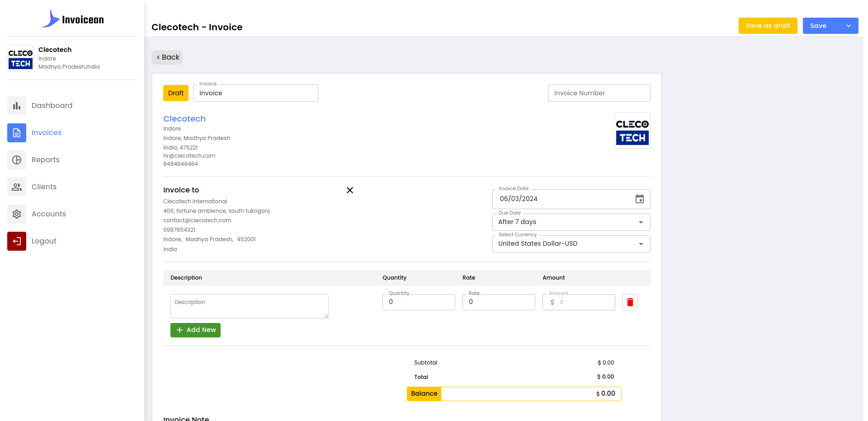This screenshot has width=868, height=421.
Task: Focus the Invoice Number field
Action: (x=599, y=93)
